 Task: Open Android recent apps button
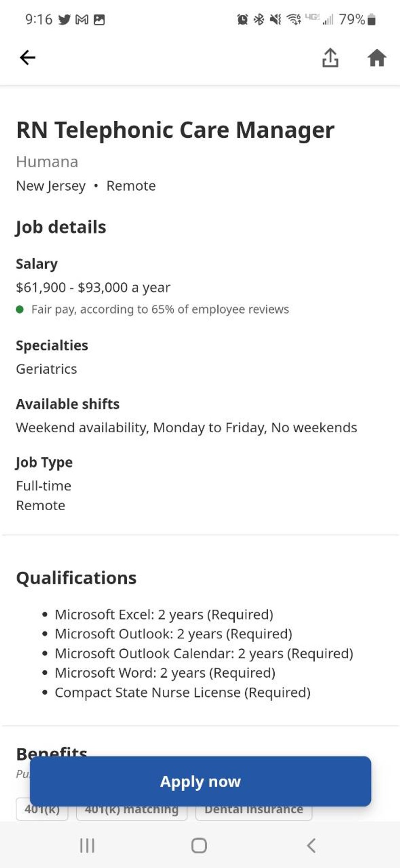click(x=87, y=845)
